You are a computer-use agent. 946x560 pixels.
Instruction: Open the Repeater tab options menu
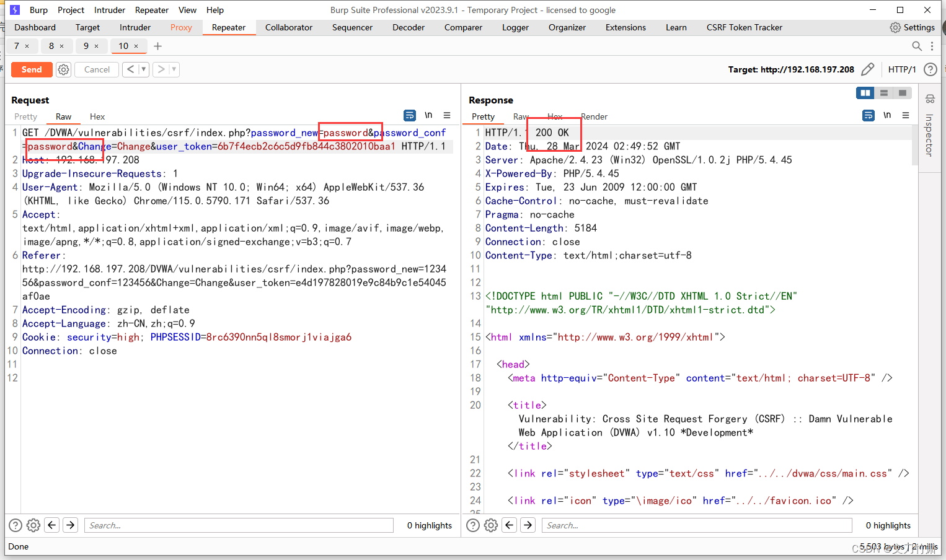(932, 46)
